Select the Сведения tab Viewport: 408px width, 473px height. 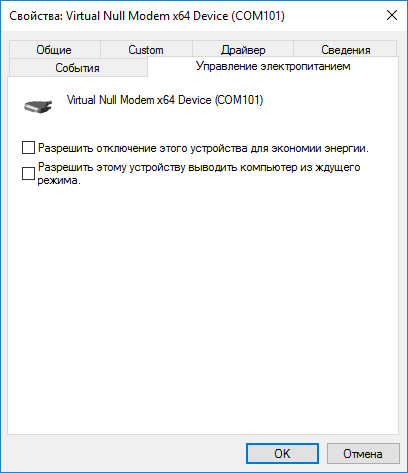346,50
